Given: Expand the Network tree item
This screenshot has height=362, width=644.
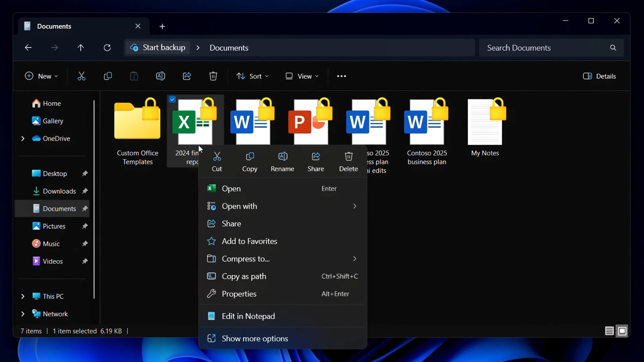Looking at the screenshot, I should click(x=22, y=314).
